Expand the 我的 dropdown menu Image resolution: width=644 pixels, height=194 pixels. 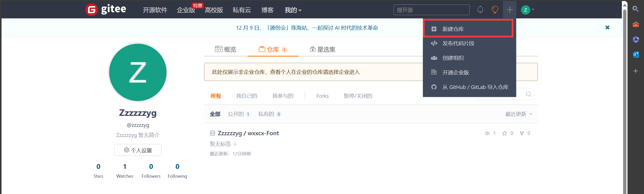[x=293, y=10]
